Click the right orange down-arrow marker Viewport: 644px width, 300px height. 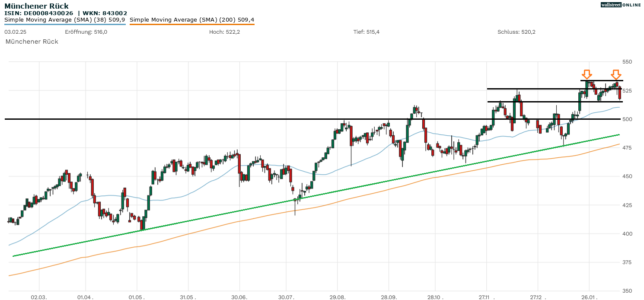(x=617, y=74)
